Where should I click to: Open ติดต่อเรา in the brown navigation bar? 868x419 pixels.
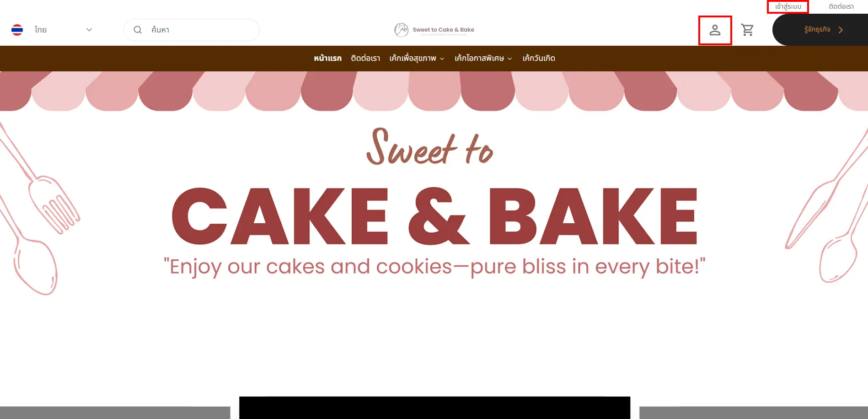point(365,58)
